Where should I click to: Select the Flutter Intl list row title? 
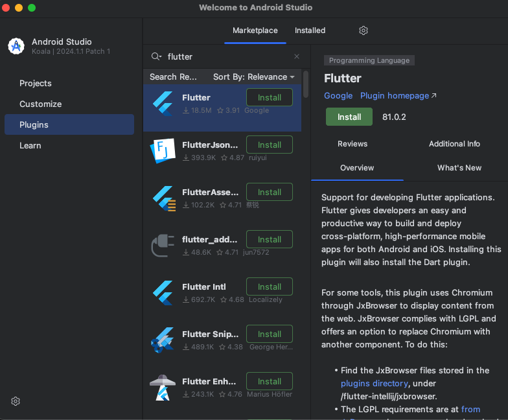(x=203, y=286)
